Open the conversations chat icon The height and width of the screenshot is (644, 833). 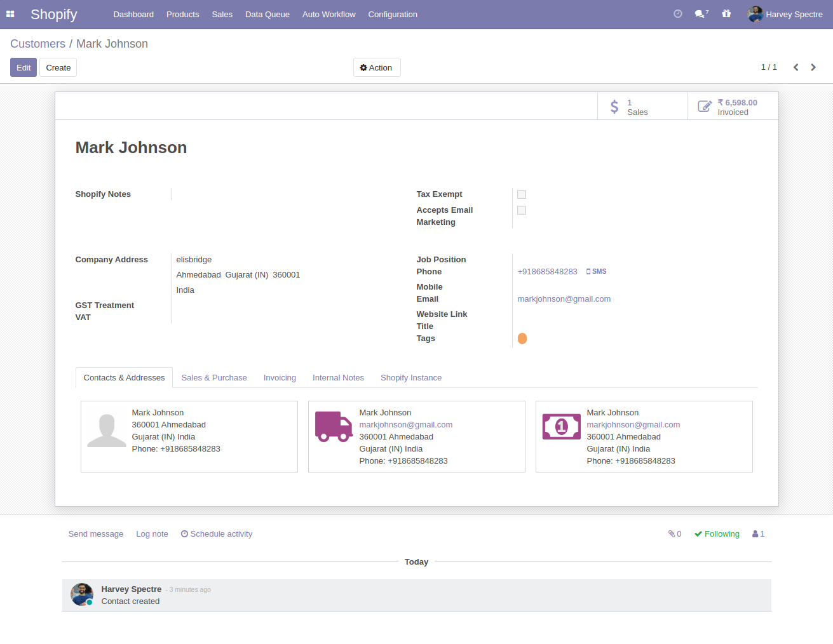point(700,14)
